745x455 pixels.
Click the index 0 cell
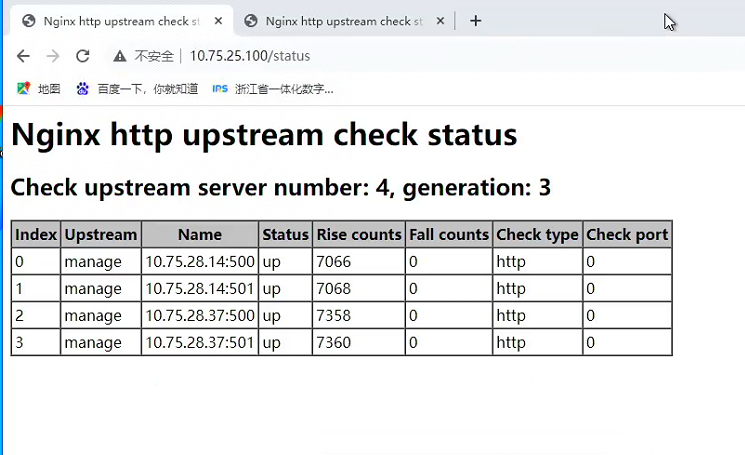tap(36, 261)
